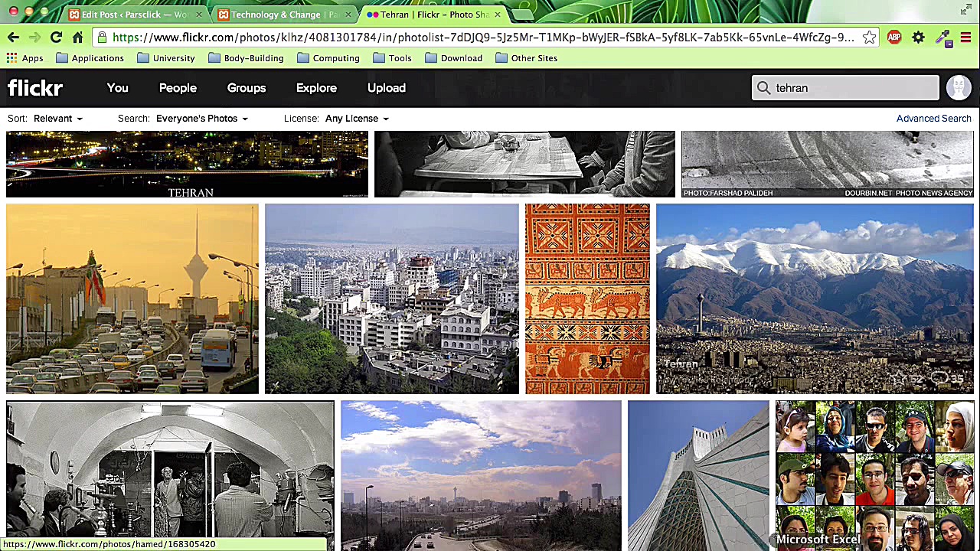Open the cloudy sky highway photo
This screenshot has height=551, width=980.
481,475
